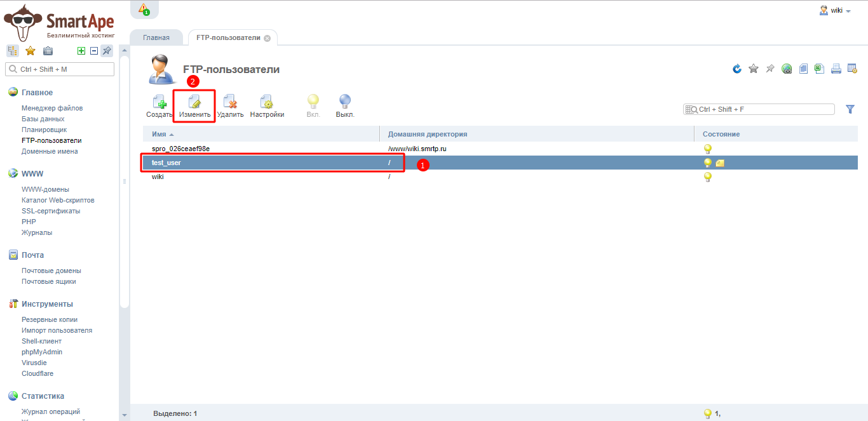Switch to the Главная tab

(x=156, y=37)
